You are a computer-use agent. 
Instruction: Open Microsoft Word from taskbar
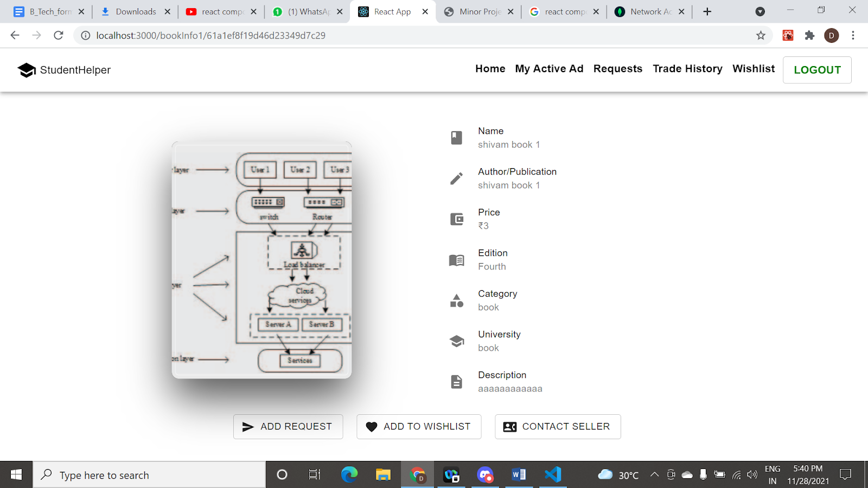point(519,474)
